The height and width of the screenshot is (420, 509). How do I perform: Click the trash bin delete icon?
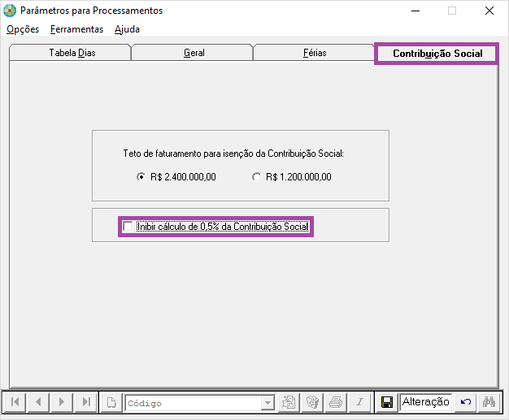(312, 402)
